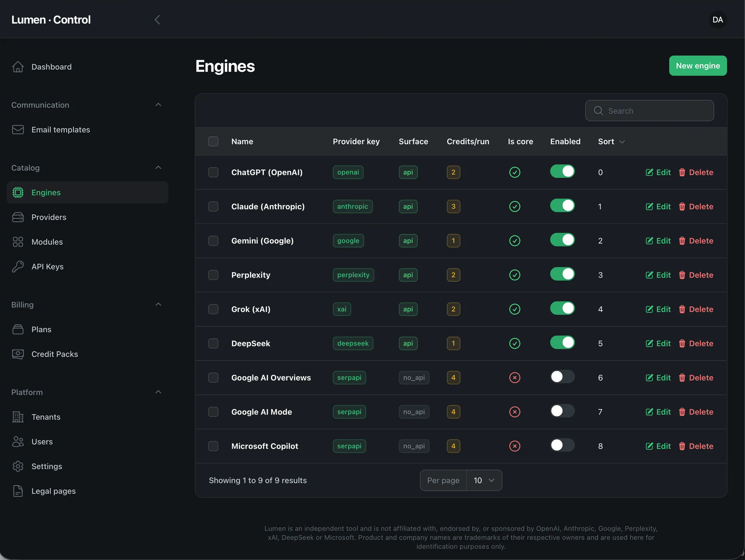This screenshot has width=745, height=560.
Task: Tick the checkbox for Claude (Anthropic) row
Action: pyautogui.click(x=213, y=206)
